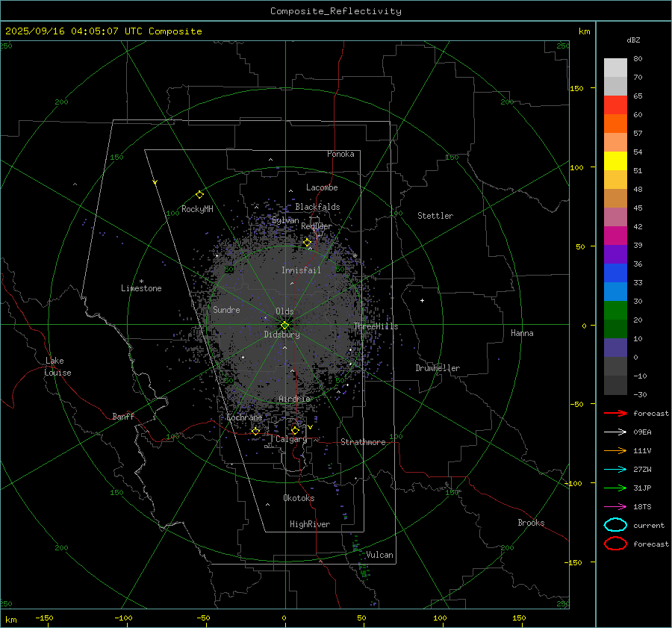Viewport: 672px width, 628px height.
Task: Click the Vulcan city label
Action: click(x=380, y=555)
